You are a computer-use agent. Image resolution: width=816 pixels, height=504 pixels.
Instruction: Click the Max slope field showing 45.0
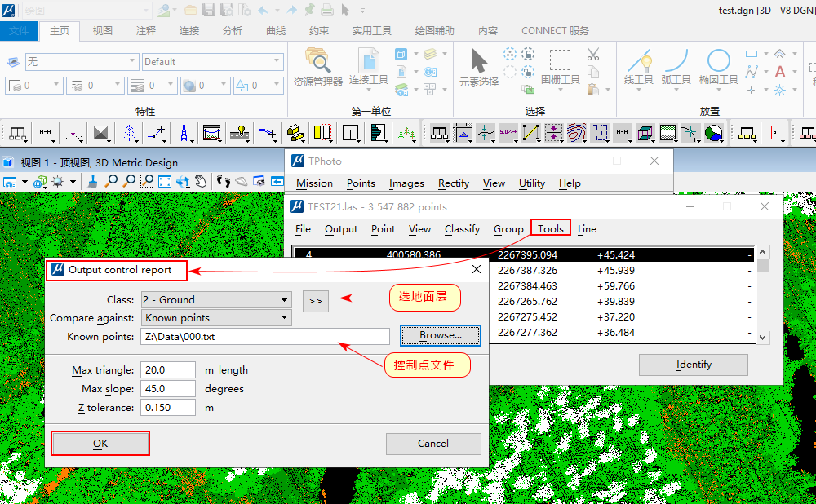click(x=167, y=389)
